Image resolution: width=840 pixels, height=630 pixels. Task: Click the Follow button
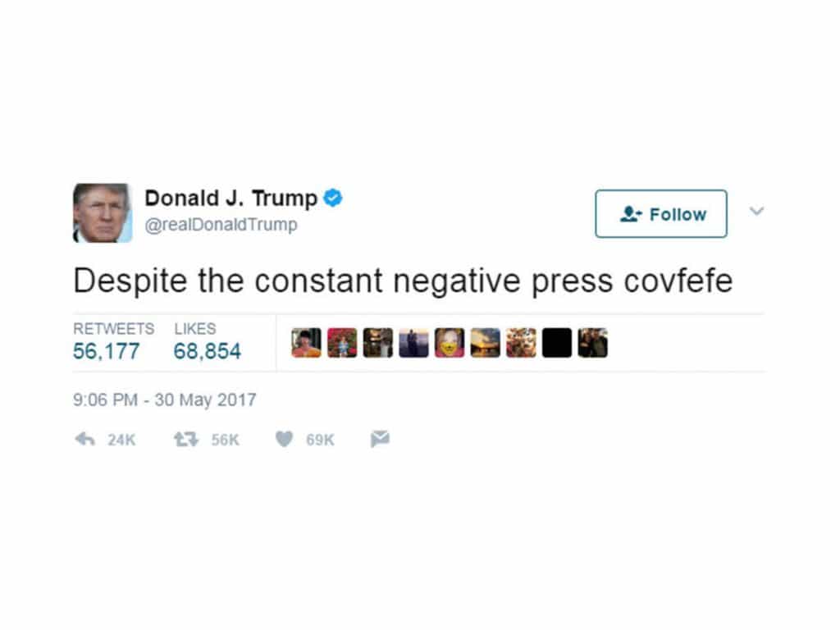(661, 214)
